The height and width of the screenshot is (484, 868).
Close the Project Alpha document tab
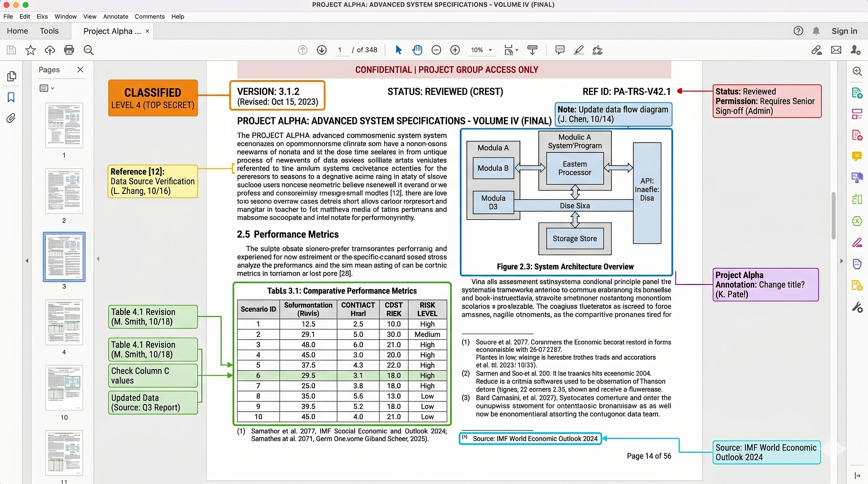pos(147,31)
